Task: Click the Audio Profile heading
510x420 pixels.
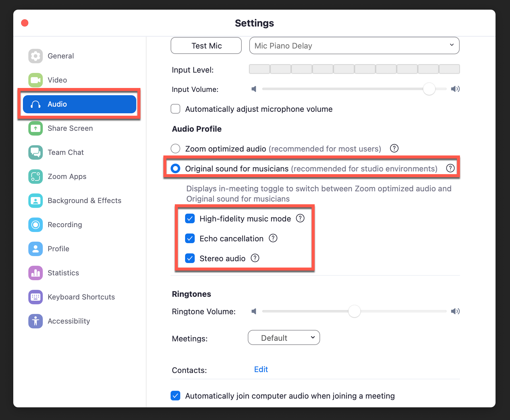Action: 197,129
